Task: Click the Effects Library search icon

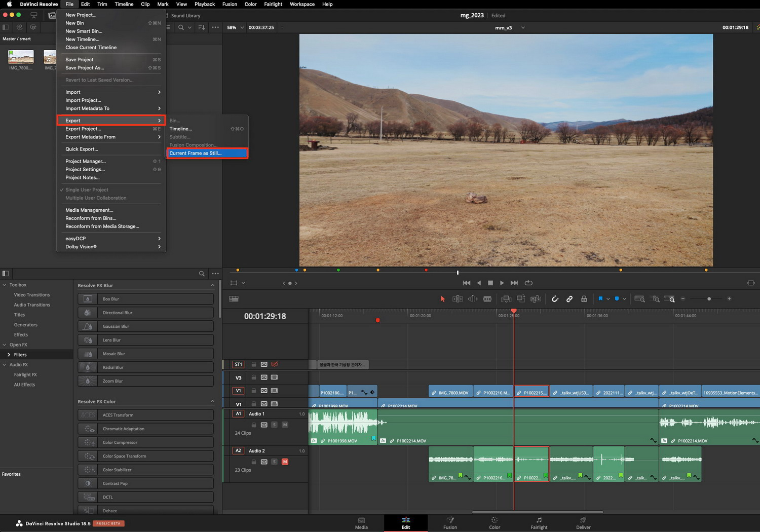Action: (202, 274)
